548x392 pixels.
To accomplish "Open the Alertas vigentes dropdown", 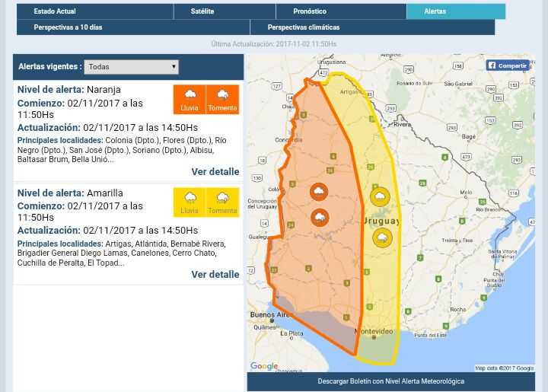I will pos(131,67).
